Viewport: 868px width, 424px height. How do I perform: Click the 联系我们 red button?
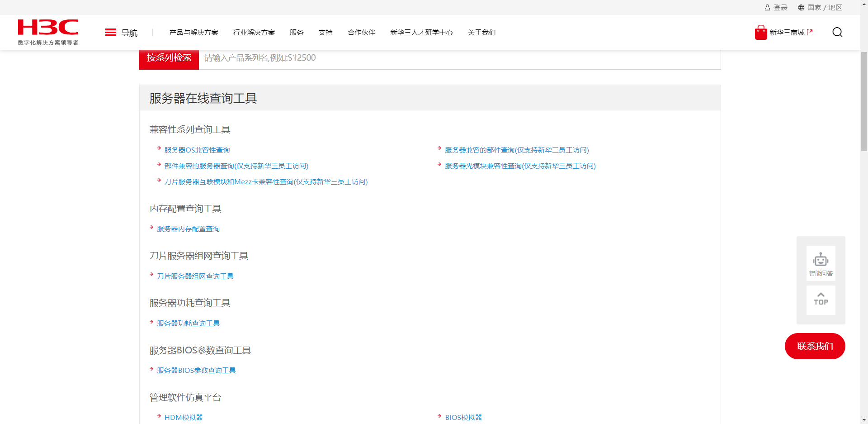tap(815, 346)
